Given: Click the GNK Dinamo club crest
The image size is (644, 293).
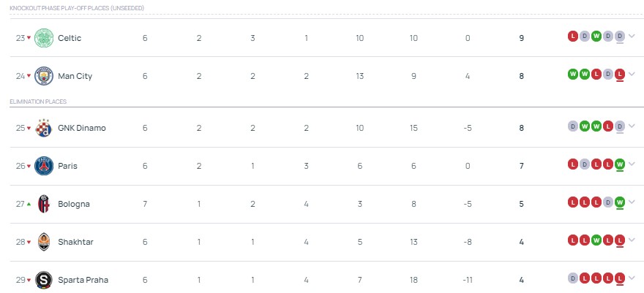Looking at the screenshot, I should (x=45, y=128).
